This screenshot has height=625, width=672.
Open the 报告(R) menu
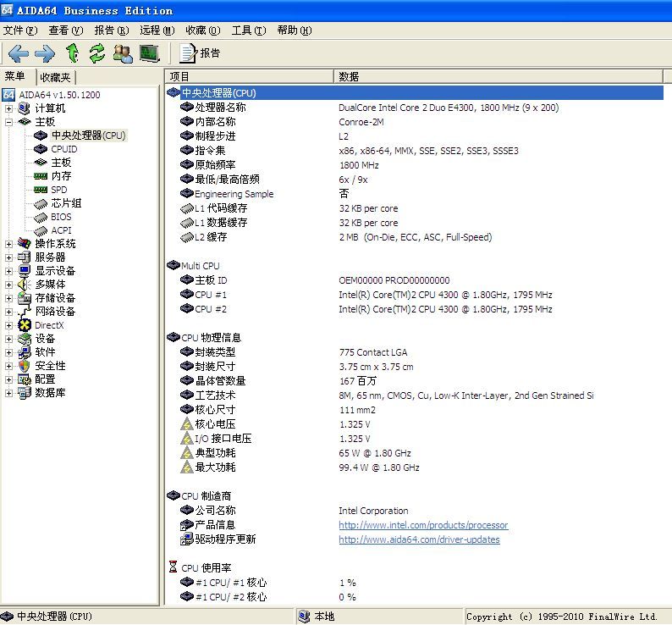pyautogui.click(x=112, y=30)
